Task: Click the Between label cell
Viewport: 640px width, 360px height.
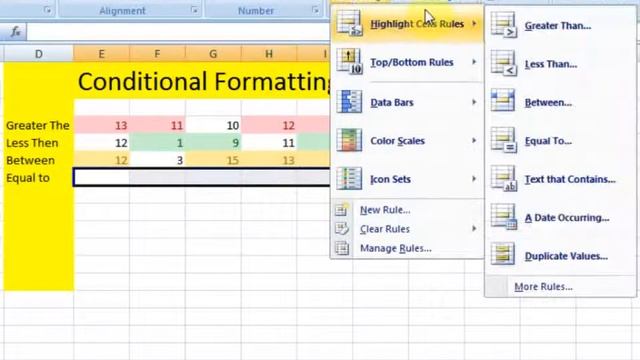Action: click(38, 160)
